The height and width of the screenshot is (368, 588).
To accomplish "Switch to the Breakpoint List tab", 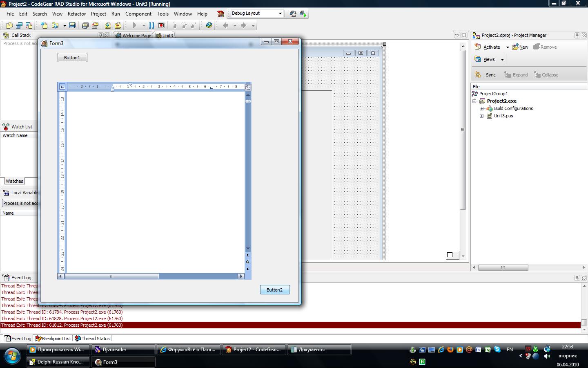I will pos(53,339).
